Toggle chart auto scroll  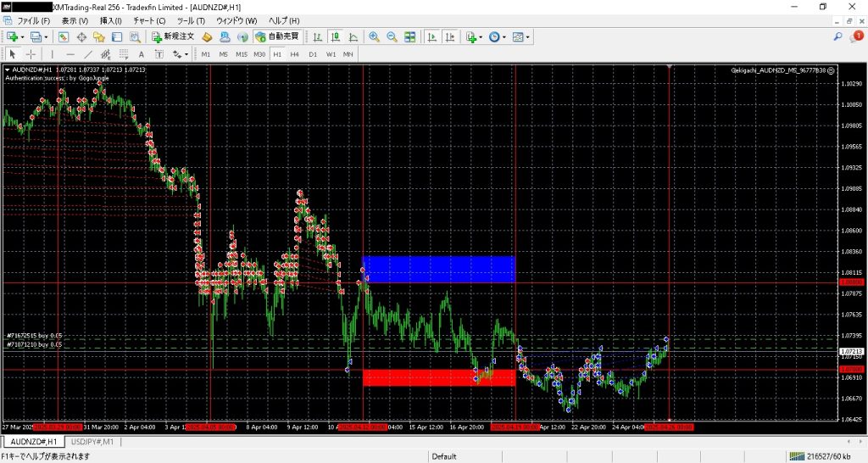431,37
